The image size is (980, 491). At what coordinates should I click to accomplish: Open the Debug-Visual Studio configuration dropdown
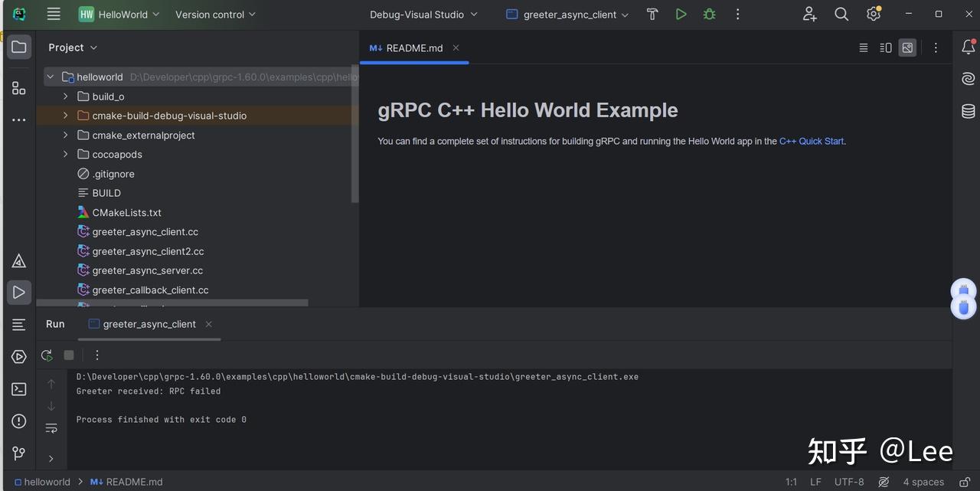tap(423, 14)
